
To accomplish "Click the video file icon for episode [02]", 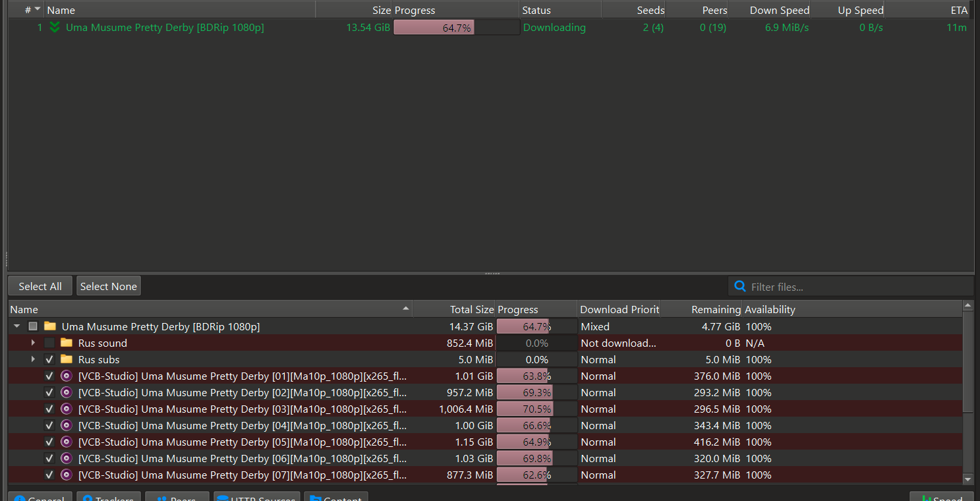I will click(66, 392).
